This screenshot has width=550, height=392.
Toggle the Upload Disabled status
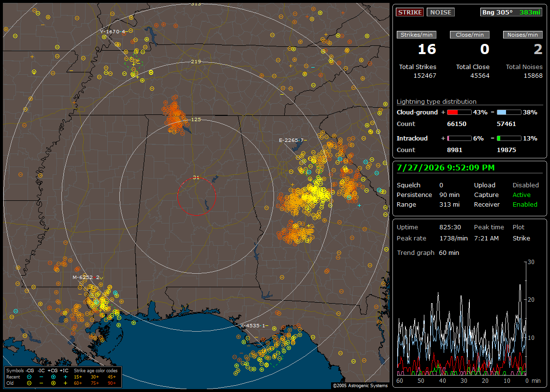tap(525, 185)
